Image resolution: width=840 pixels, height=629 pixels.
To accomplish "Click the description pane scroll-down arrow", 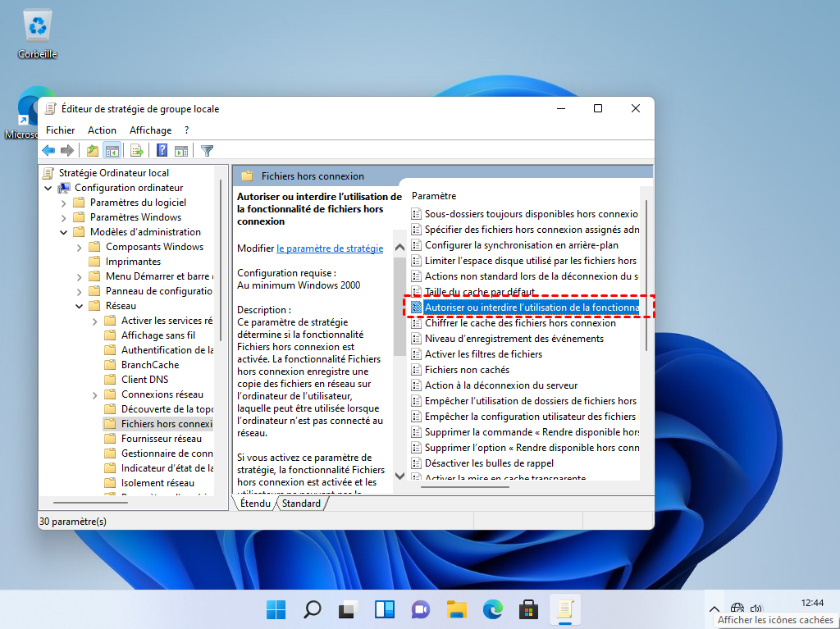I will [399, 475].
